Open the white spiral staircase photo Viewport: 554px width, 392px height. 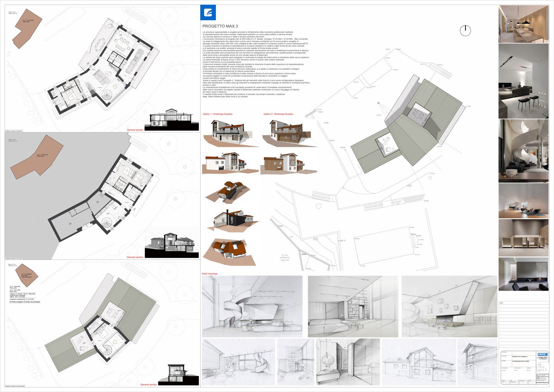(523, 151)
